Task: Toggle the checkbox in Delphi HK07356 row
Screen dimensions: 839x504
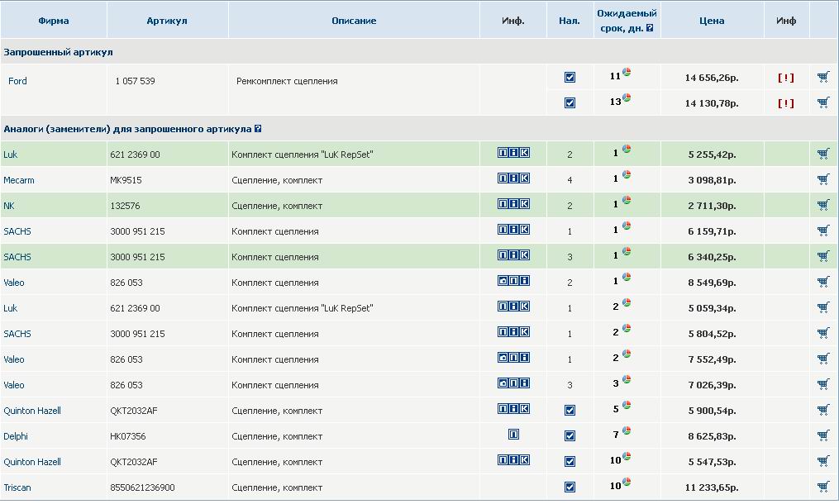Action: pos(570,436)
